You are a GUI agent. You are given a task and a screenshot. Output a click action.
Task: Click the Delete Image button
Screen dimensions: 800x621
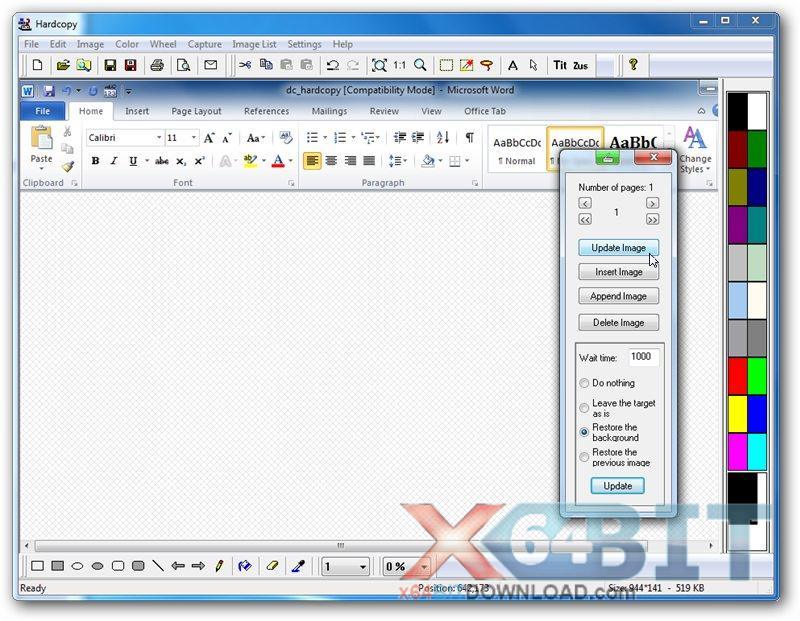[618, 322]
